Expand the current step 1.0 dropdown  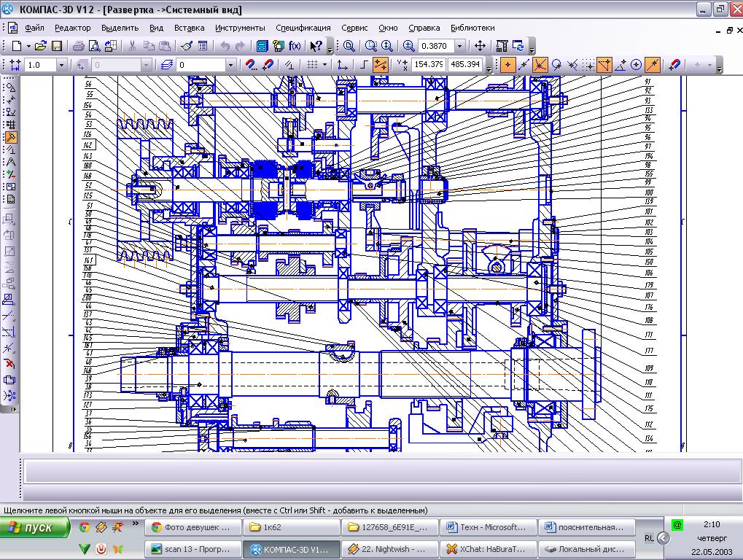[x=61, y=65]
